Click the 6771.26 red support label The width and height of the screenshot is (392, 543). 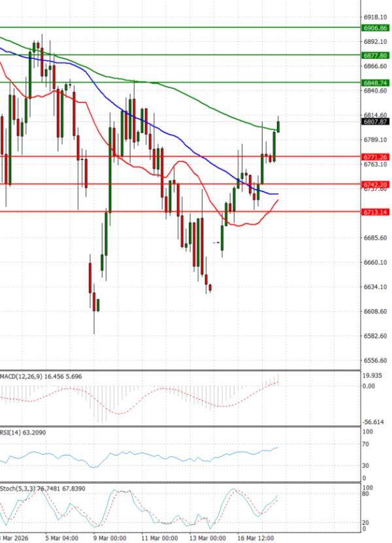(x=375, y=157)
